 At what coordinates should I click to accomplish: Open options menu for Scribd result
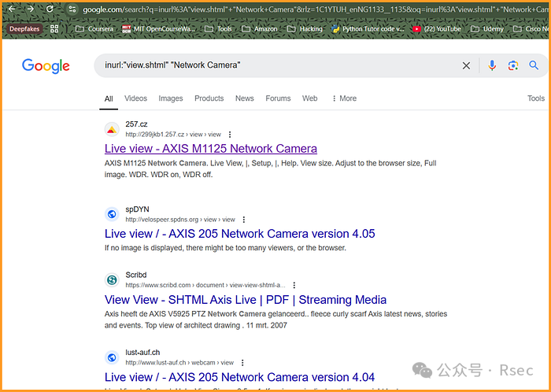coord(294,285)
